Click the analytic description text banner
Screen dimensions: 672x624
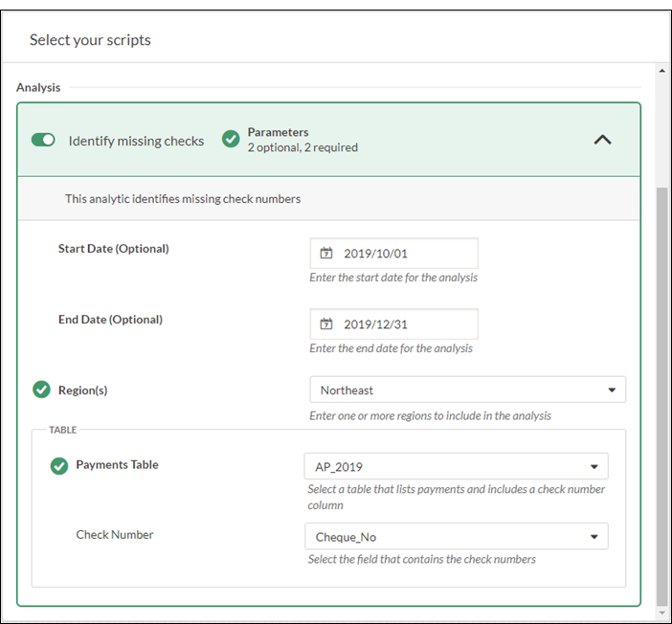[183, 199]
